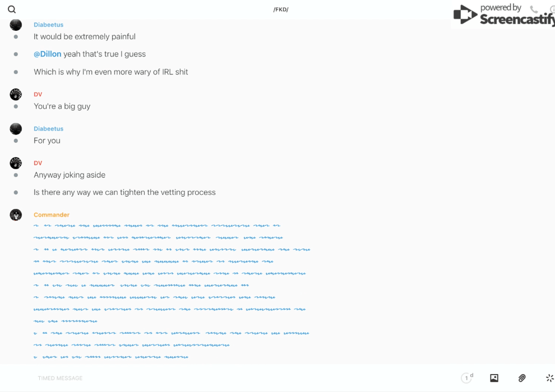Click the DV name above "You're a big guy"
This screenshot has height=392, width=555.
click(38, 95)
